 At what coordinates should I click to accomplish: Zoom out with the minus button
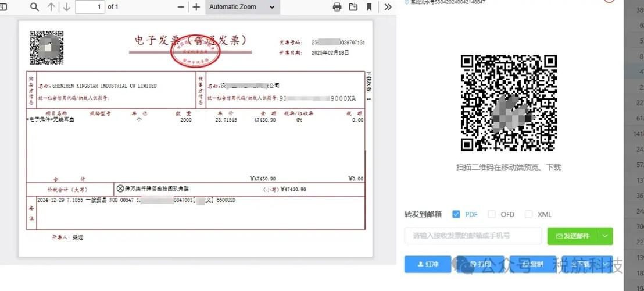coord(181,7)
